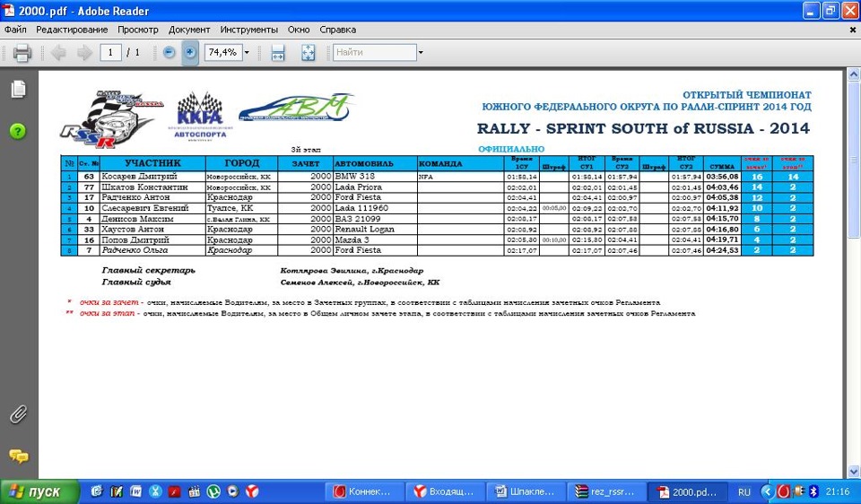Click the Bluetooth tray icon
This screenshot has width=861, height=504.
814,491
